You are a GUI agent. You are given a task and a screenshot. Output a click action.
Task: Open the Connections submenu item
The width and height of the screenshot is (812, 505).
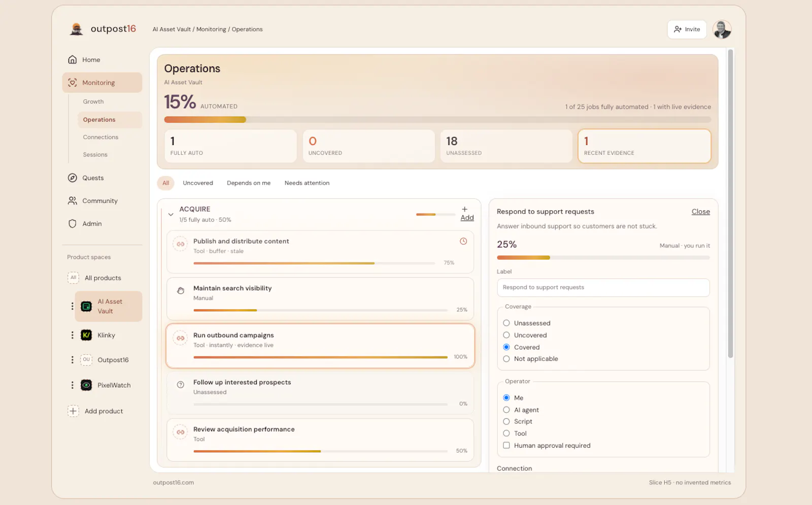[100, 137]
